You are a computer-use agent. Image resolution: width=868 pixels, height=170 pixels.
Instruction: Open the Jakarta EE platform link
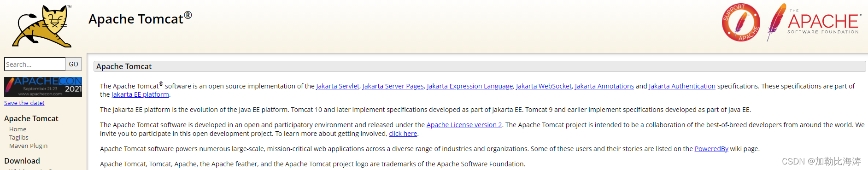(140, 94)
